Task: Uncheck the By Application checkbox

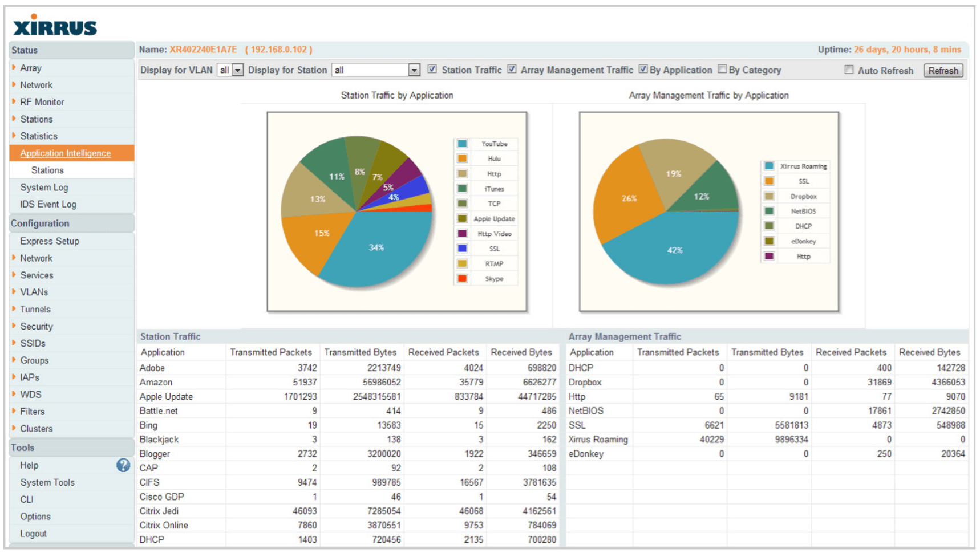Action: [643, 69]
